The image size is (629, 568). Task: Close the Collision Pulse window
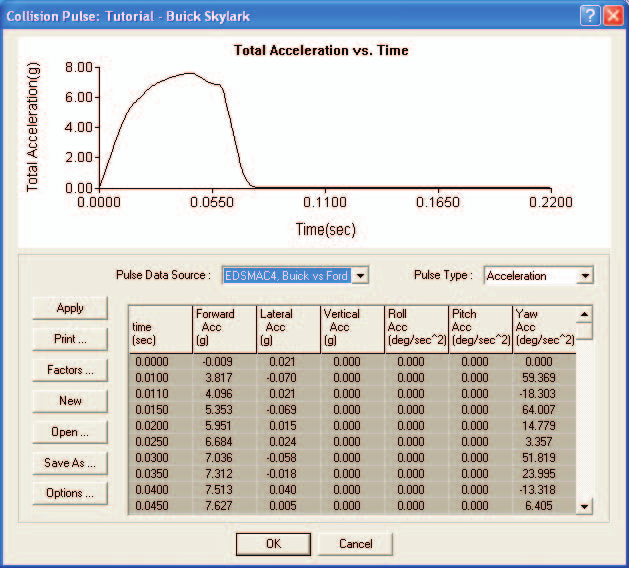[x=613, y=16]
